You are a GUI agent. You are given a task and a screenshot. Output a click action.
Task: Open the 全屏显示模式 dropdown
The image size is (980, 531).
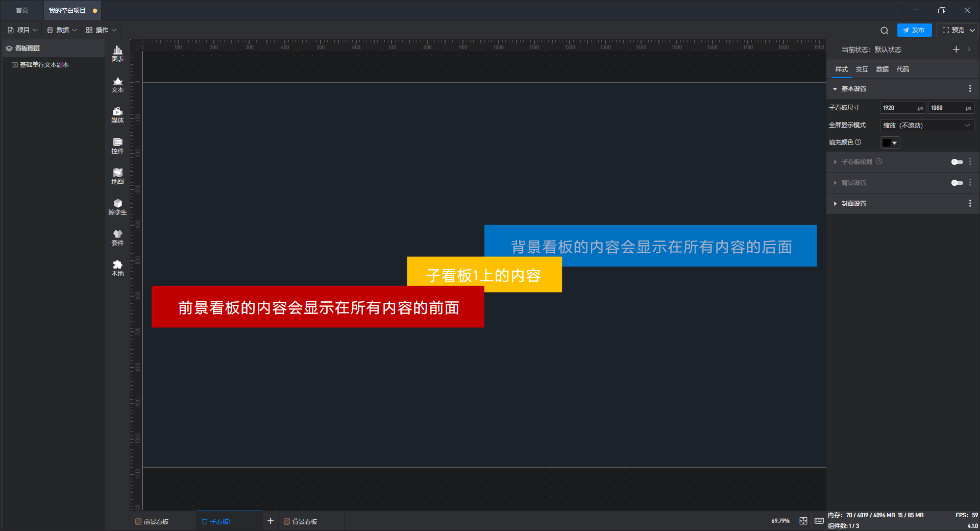coord(927,125)
